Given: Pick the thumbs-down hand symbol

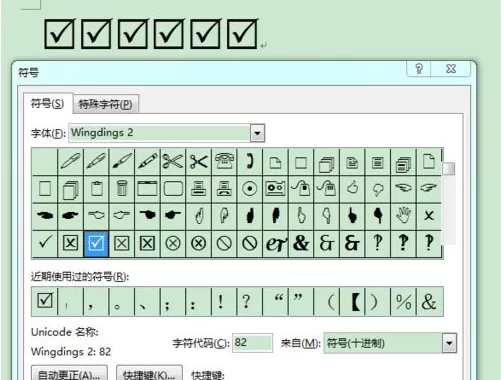Looking at the screenshot, I should click(378, 189).
